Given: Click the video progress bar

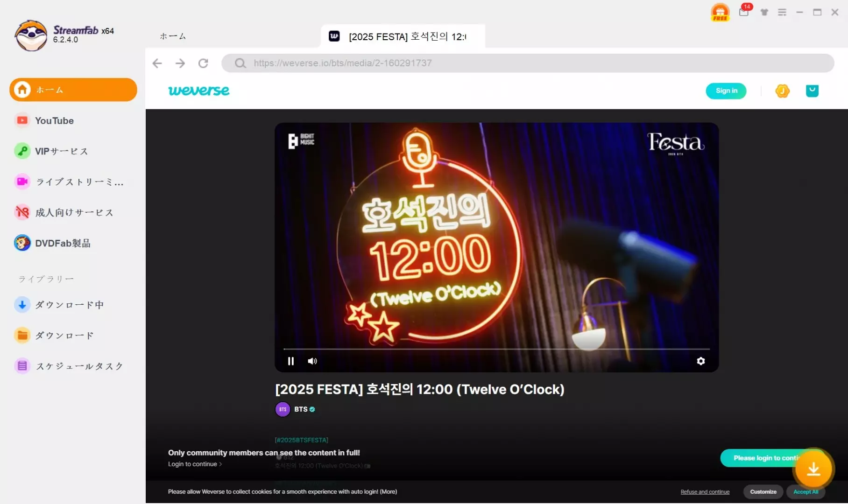Looking at the screenshot, I should coord(496,349).
